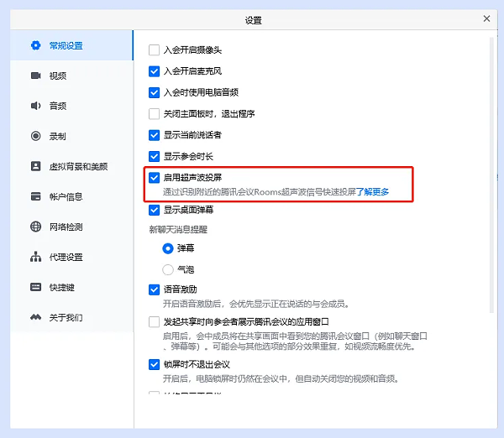Open the 代理设置 tab
The image size is (504, 438).
(71, 257)
